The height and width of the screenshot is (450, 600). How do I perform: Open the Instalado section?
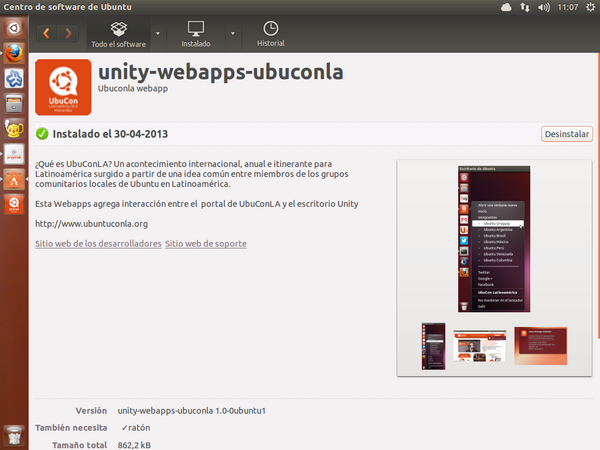click(196, 34)
